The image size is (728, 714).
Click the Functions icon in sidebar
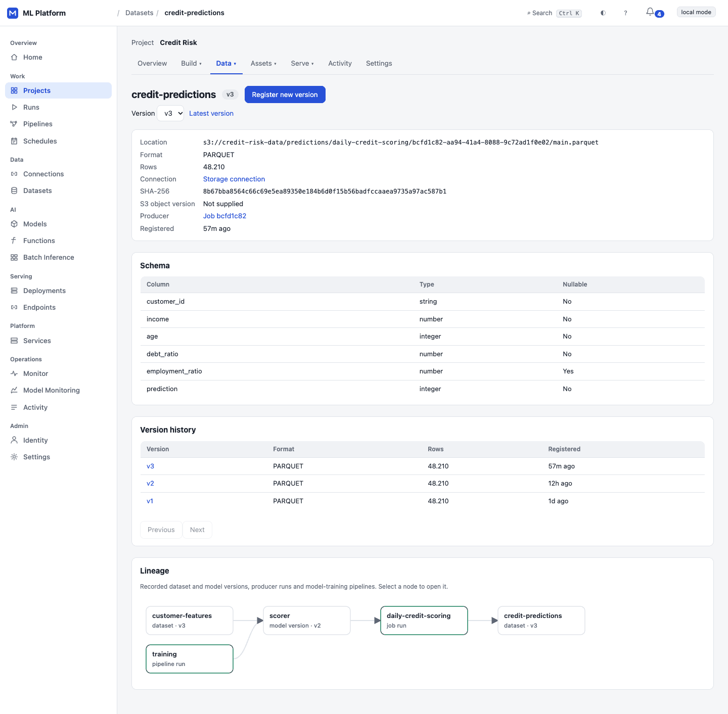(x=14, y=241)
